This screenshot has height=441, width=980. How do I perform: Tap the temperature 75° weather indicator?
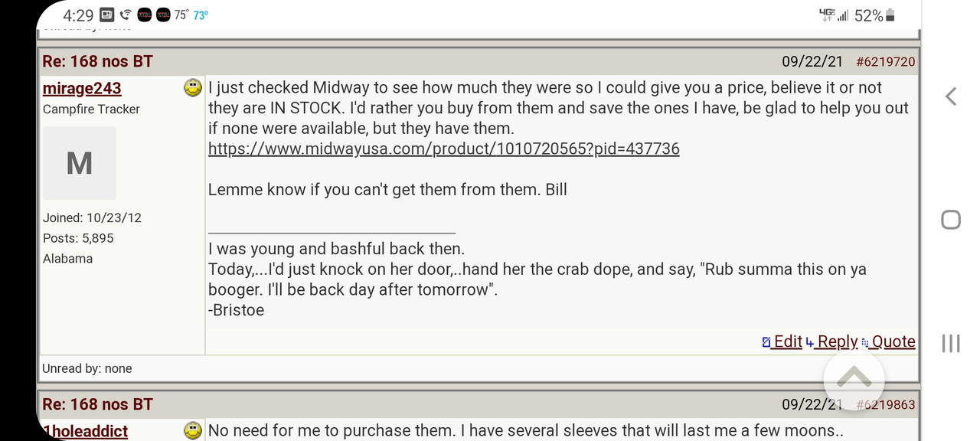[x=181, y=15]
